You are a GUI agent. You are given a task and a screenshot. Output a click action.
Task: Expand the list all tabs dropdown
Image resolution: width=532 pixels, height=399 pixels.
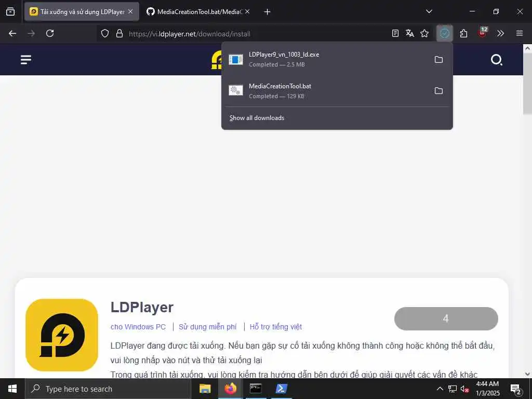click(429, 11)
